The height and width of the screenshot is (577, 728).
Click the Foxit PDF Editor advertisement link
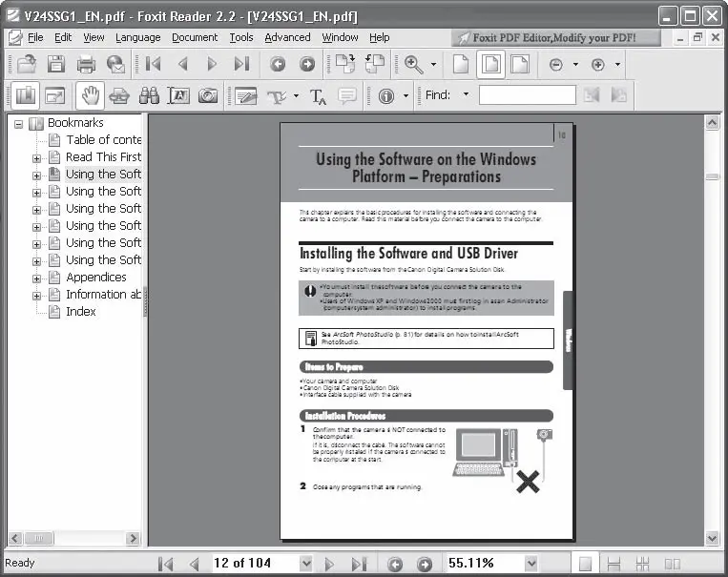(x=558, y=38)
